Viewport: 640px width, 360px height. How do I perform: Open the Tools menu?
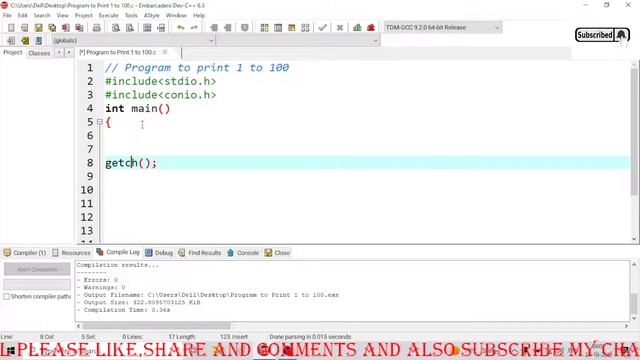click(131, 15)
